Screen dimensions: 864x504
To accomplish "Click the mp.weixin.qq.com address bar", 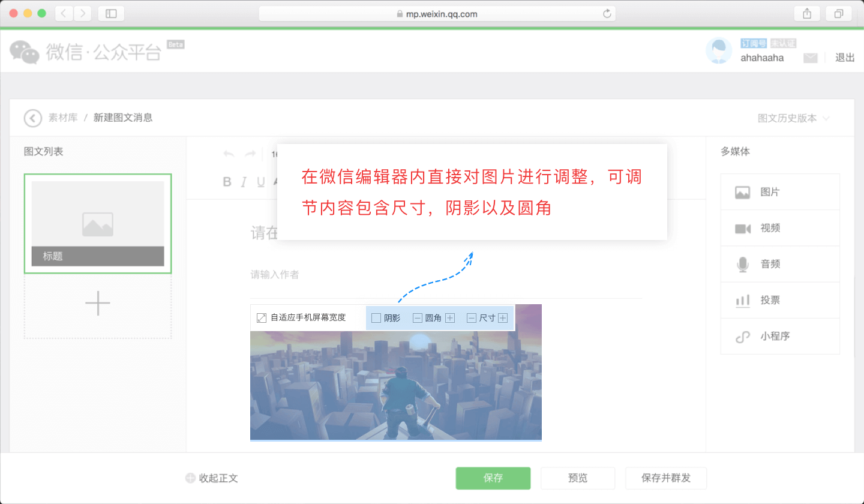I will (437, 14).
